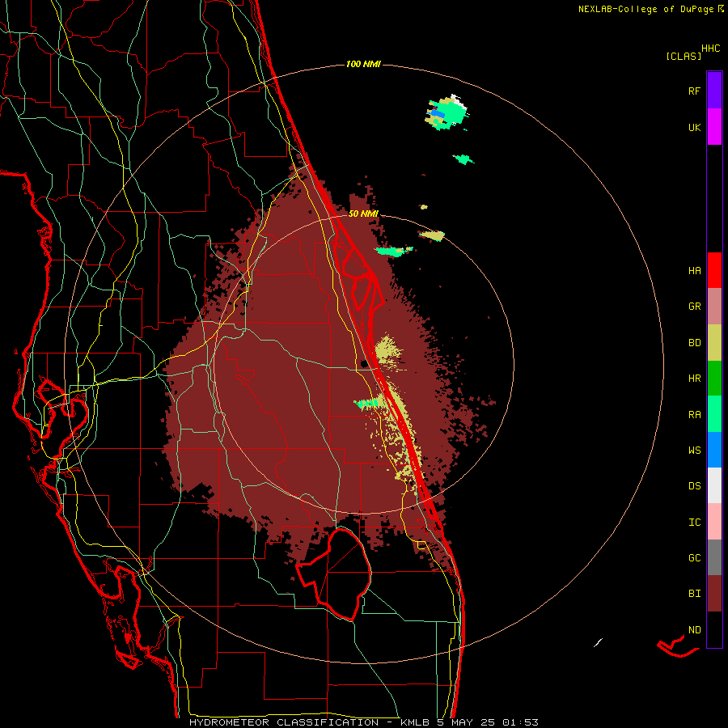This screenshot has width=728, height=728.
Task: Click the 01:53 time stamp
Action: pyautogui.click(x=519, y=722)
